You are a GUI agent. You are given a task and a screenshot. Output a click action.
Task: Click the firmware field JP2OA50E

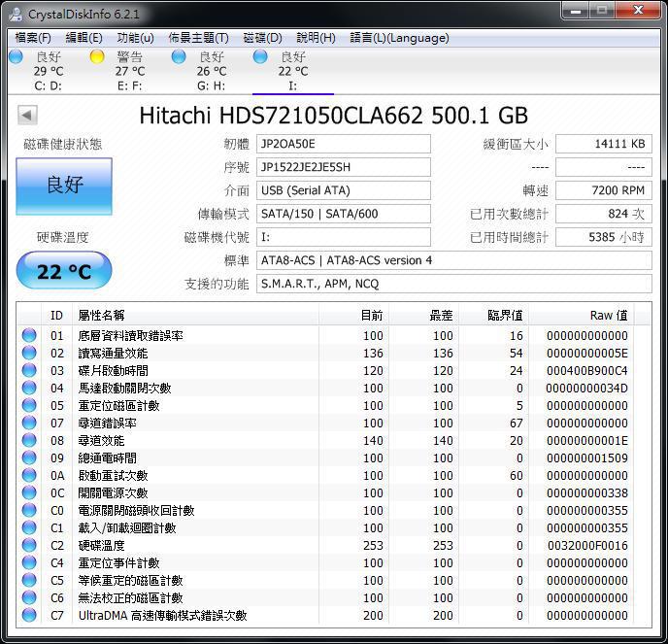[344, 144]
